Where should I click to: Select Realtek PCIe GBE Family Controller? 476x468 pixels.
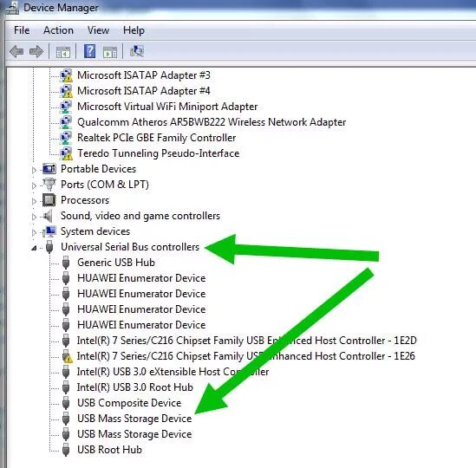tap(156, 138)
